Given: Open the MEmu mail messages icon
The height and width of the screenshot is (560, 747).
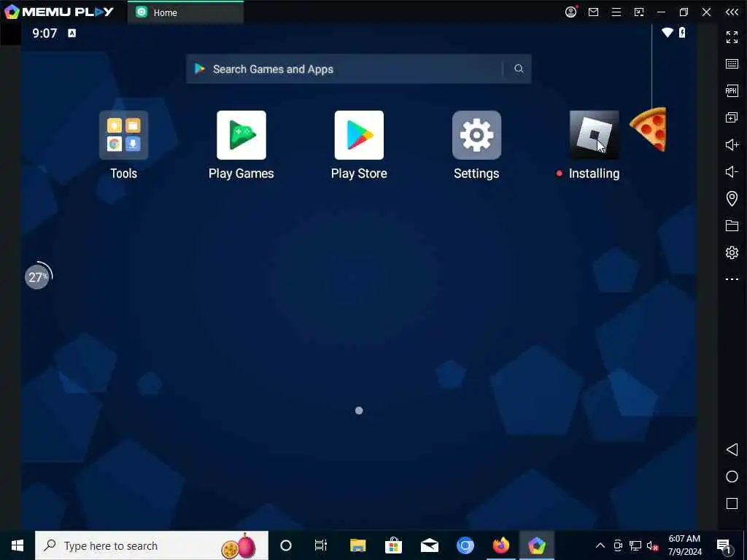Looking at the screenshot, I should (593, 12).
